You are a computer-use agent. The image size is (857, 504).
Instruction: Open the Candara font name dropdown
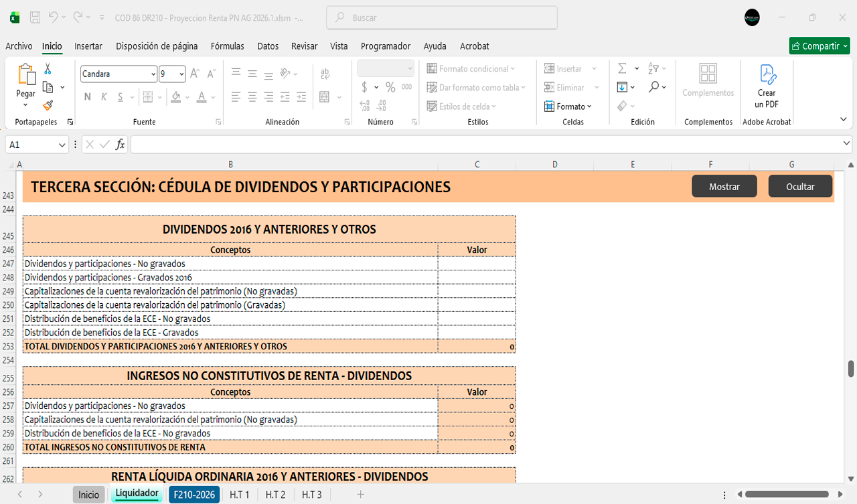coord(153,74)
